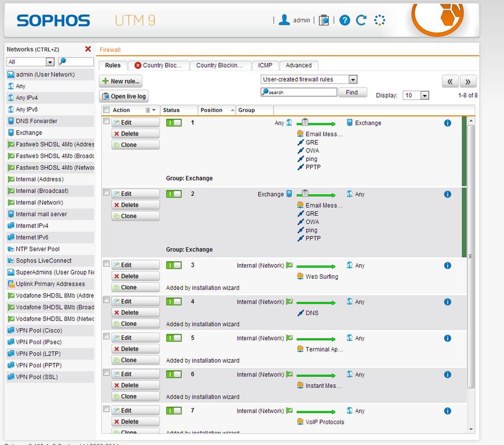This screenshot has width=504, height=445.
Task: Click the info icon for rule 4
Action: click(x=447, y=302)
